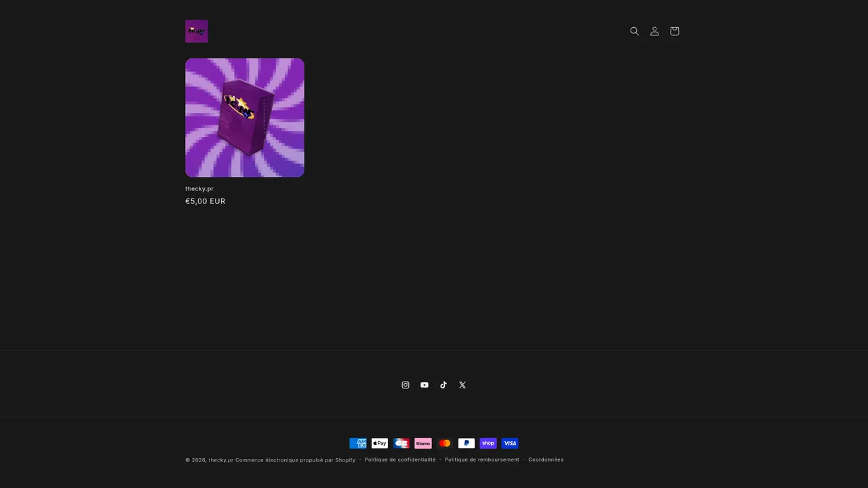Click the Cartes Bancaires payment icon

tap(401, 443)
